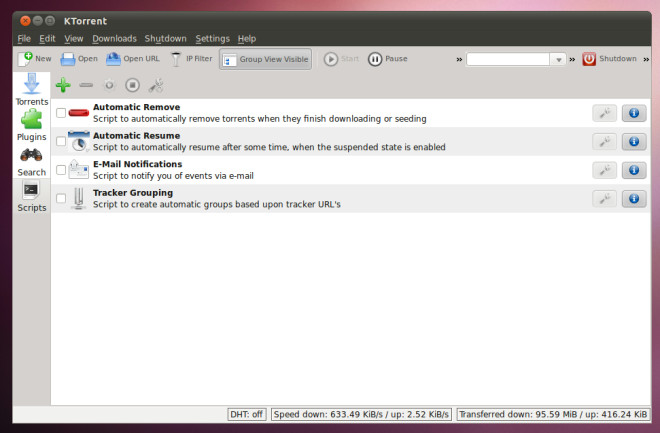The width and height of the screenshot is (660, 433).
Task: Click the Automatic Resume clock icon
Action: coord(79,141)
